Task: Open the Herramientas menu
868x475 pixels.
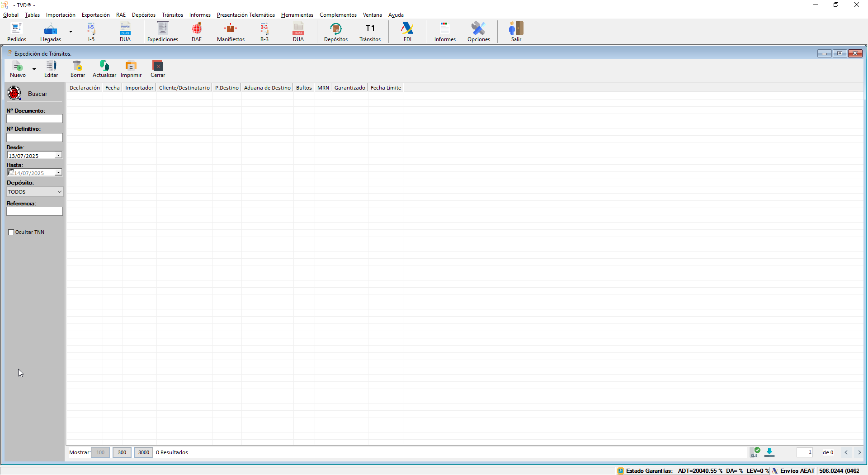Action: (x=297, y=15)
